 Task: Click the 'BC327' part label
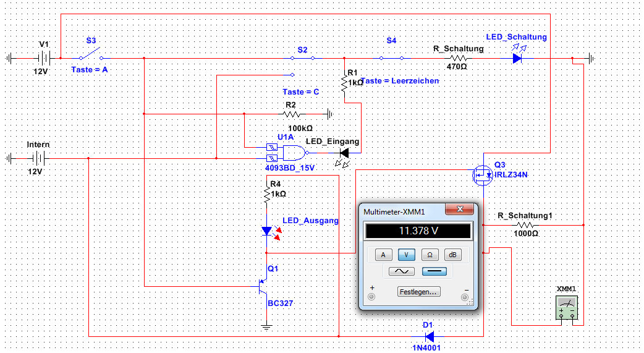click(281, 304)
